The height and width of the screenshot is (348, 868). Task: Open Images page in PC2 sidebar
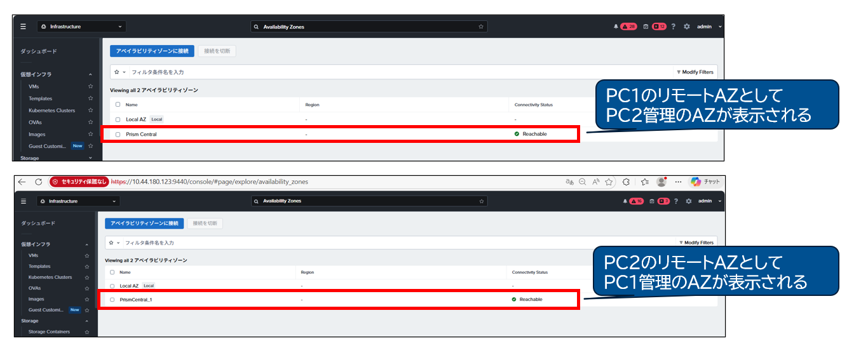tap(36, 299)
